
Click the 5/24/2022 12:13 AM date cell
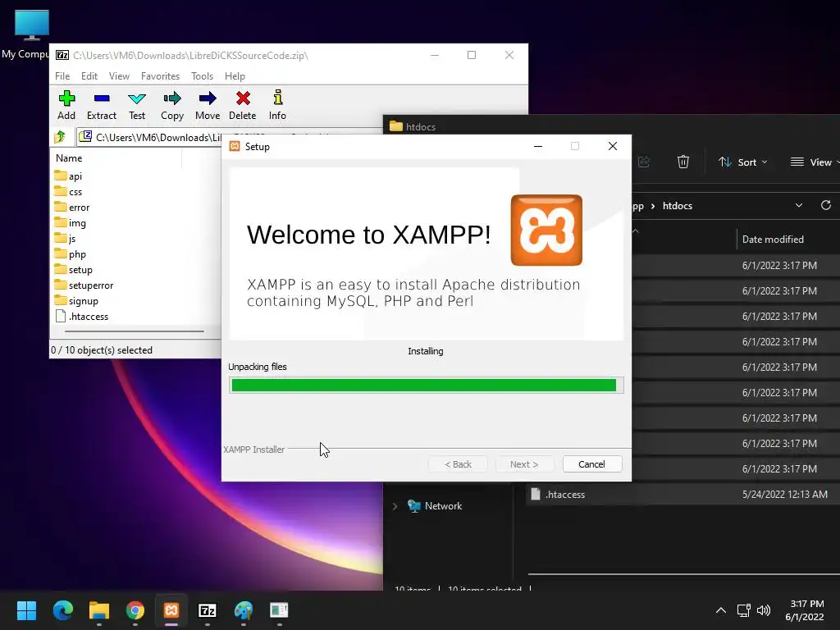pos(784,495)
